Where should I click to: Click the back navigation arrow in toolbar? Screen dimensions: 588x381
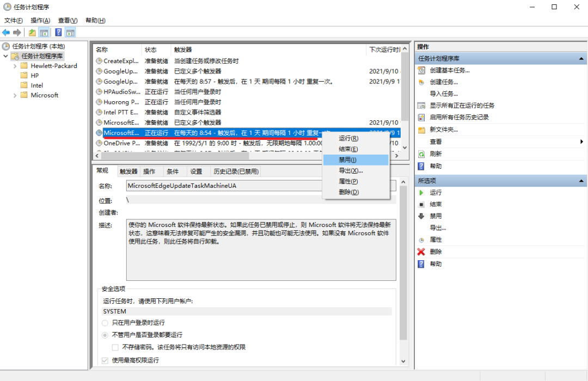pos(5,32)
